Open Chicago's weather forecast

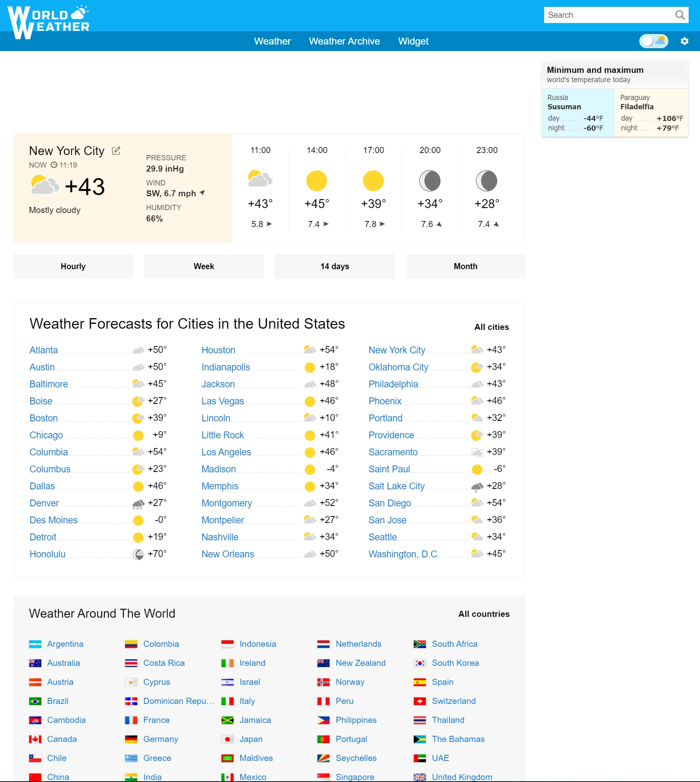[46, 435]
